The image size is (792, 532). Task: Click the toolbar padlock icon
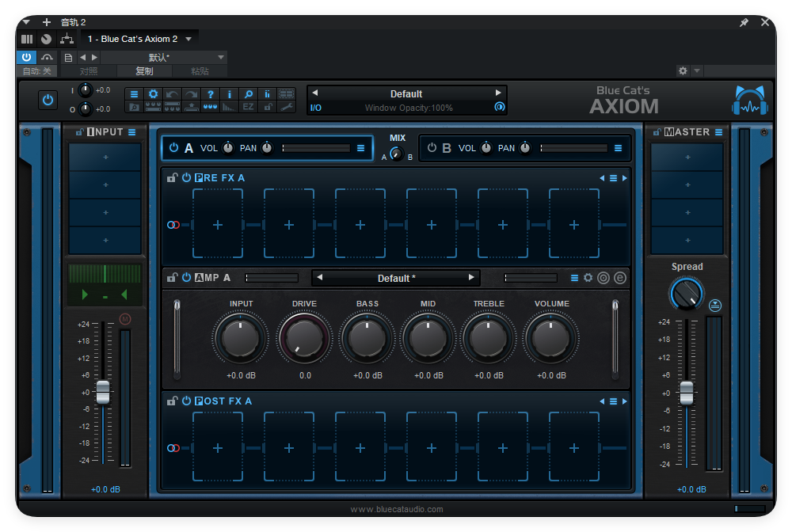pyautogui.click(x=267, y=107)
